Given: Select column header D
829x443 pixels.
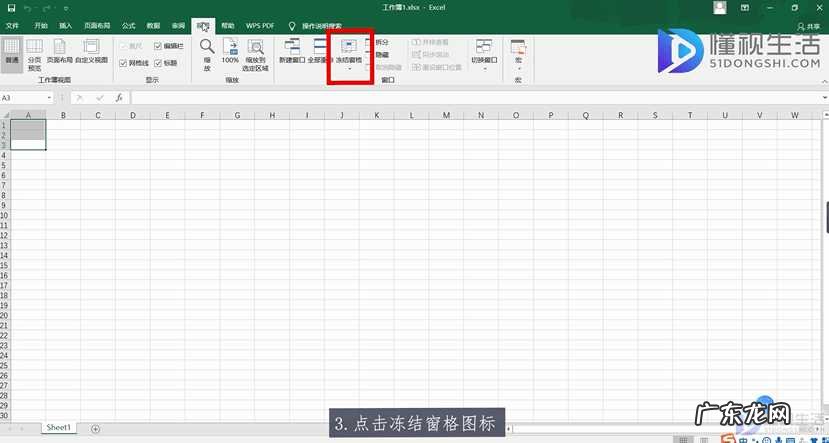Looking at the screenshot, I should 133,115.
